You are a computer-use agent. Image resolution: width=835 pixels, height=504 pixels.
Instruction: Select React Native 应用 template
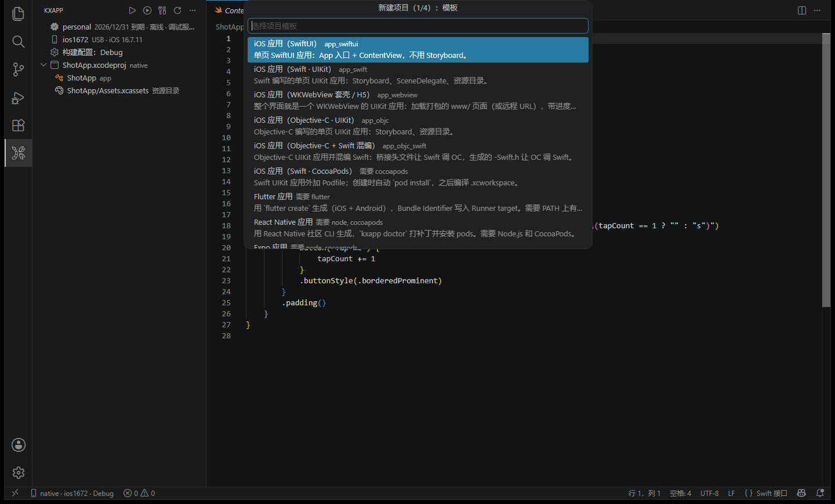point(418,228)
